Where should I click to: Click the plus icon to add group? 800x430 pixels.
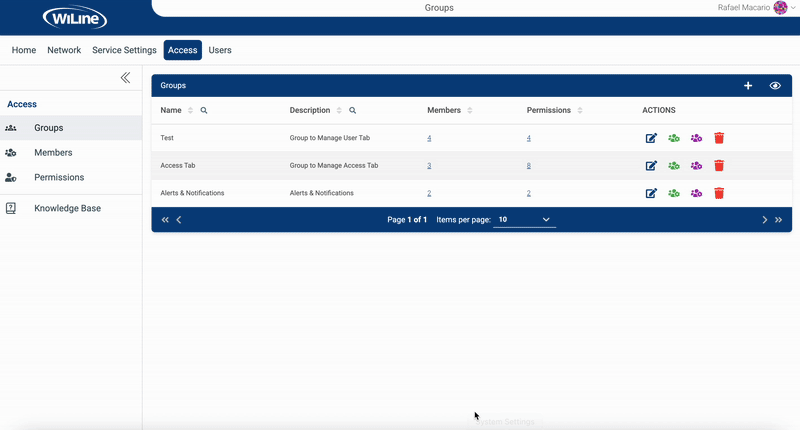[x=748, y=86]
